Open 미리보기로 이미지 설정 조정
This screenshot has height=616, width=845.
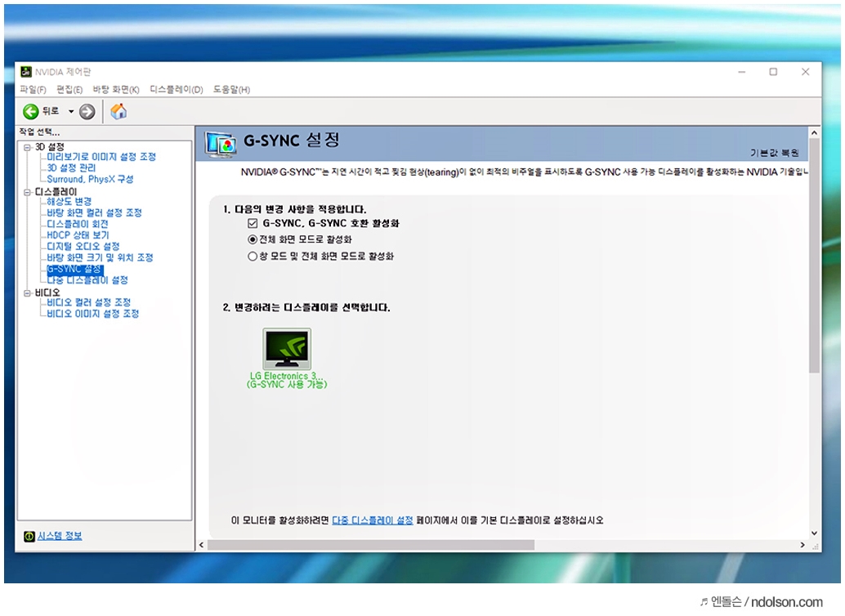tap(101, 157)
